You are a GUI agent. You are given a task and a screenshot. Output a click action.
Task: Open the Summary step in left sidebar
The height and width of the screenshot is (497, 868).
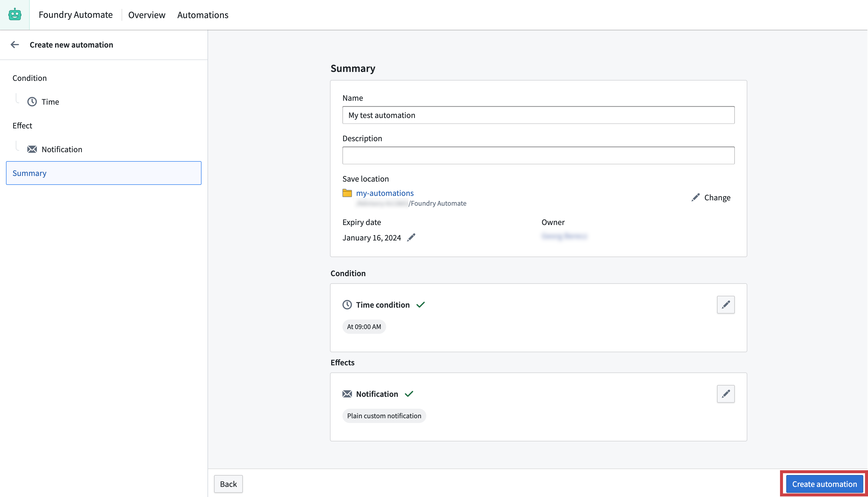(104, 173)
